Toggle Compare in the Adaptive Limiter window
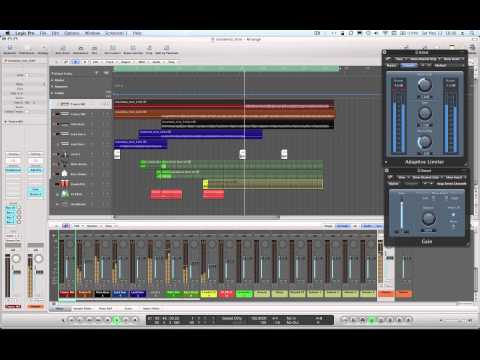The width and height of the screenshot is (480, 360). pos(408,65)
